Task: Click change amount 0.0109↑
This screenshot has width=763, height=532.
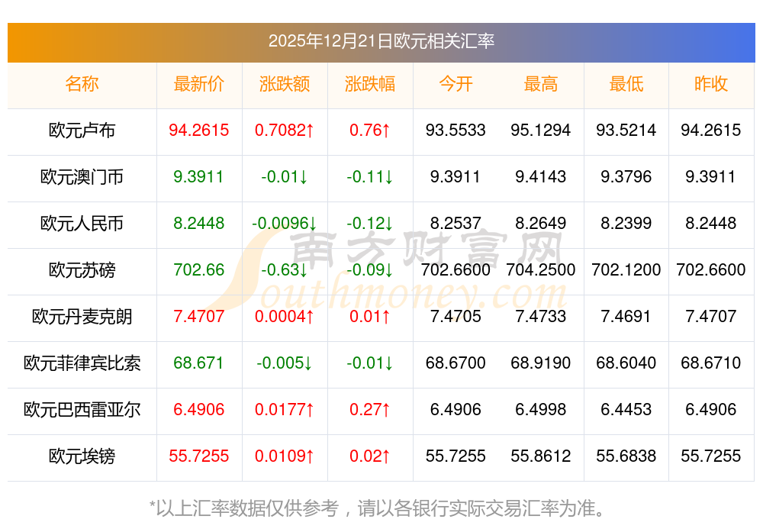Action: (284, 456)
